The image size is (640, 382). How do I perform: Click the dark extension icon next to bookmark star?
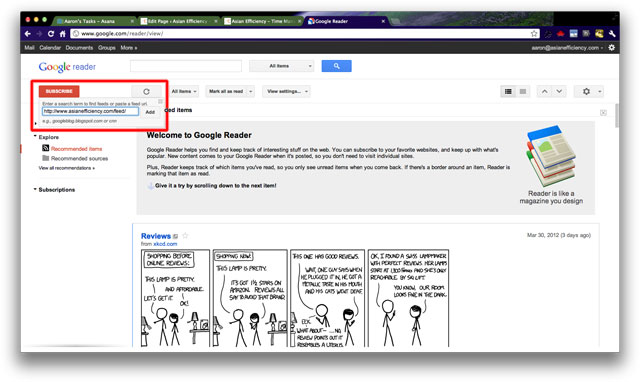tap(548, 34)
